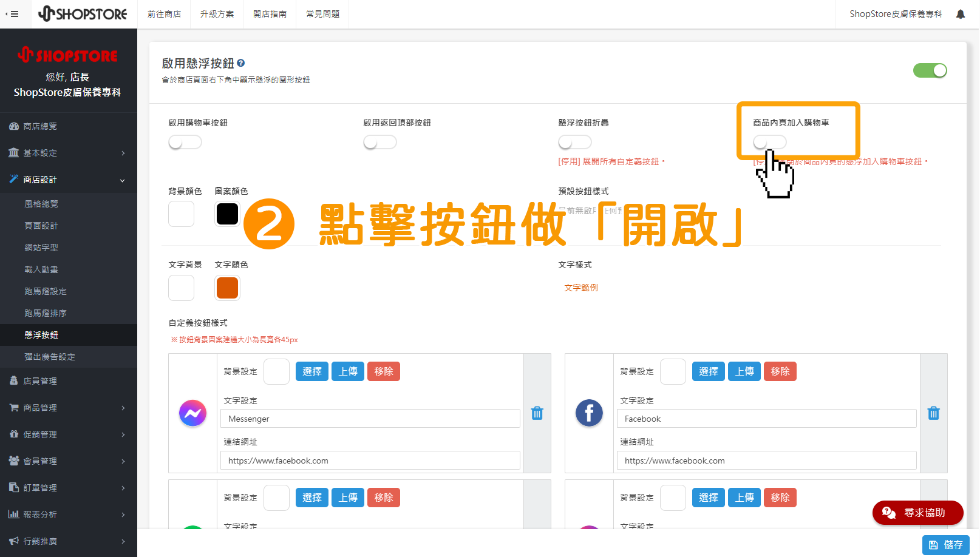
Task: Click the 訂單管理 document icon
Action: [x=13, y=487]
